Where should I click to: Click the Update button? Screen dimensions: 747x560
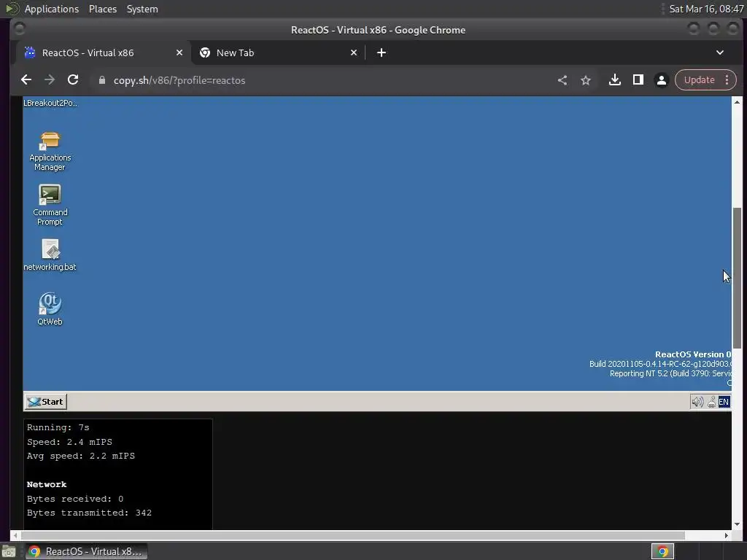[x=699, y=80]
